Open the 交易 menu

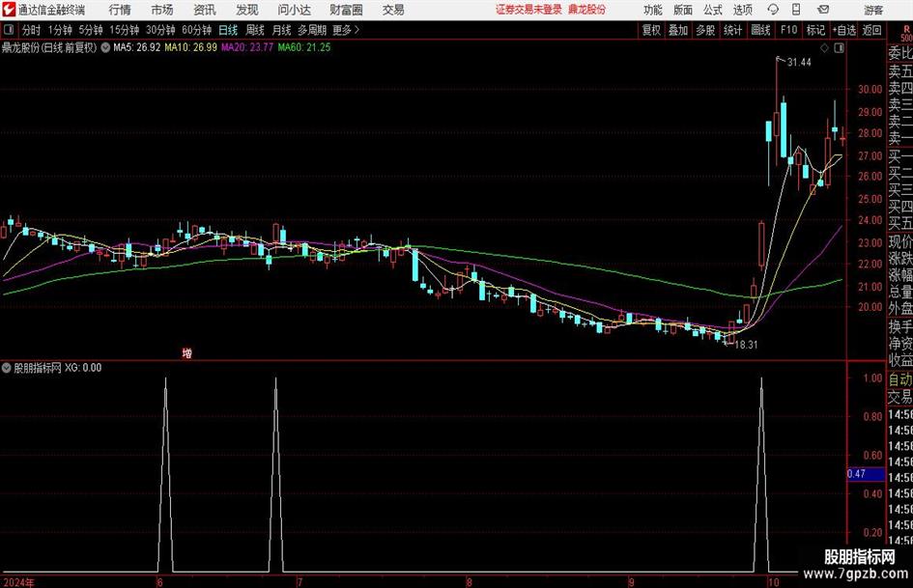(x=393, y=10)
